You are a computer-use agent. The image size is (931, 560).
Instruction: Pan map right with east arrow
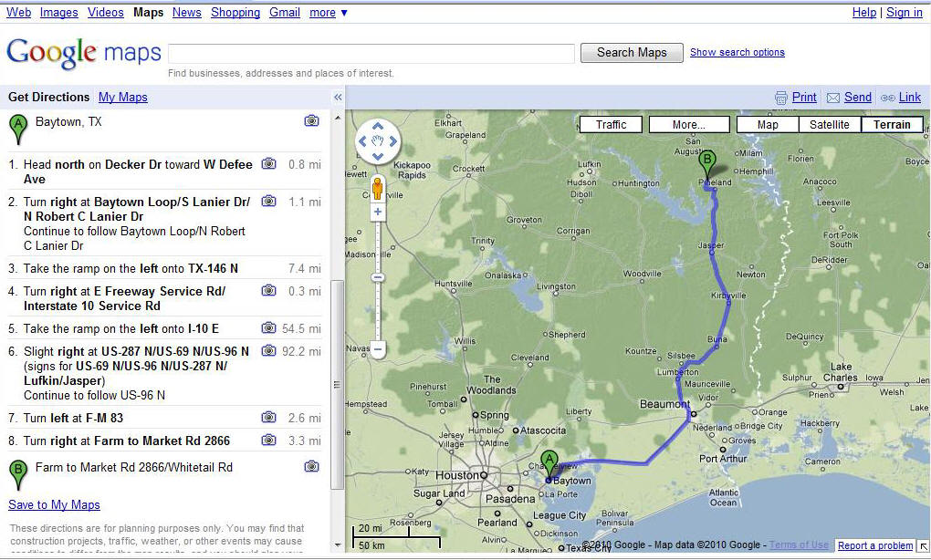(393, 141)
